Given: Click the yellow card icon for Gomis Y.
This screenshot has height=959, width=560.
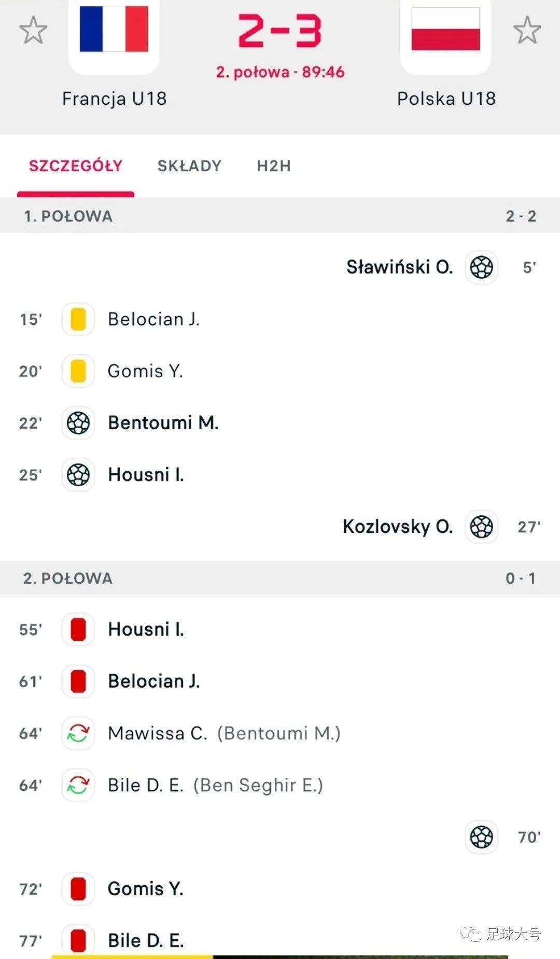Looking at the screenshot, I should (x=78, y=371).
